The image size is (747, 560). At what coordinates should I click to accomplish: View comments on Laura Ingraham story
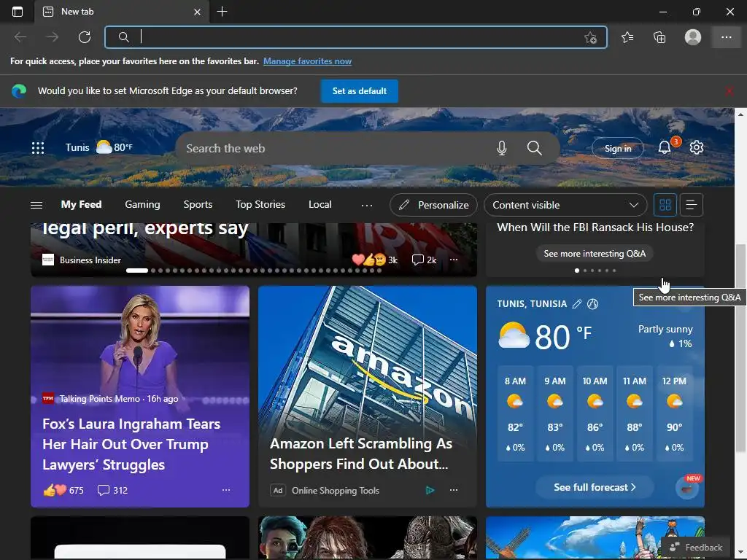tap(112, 490)
